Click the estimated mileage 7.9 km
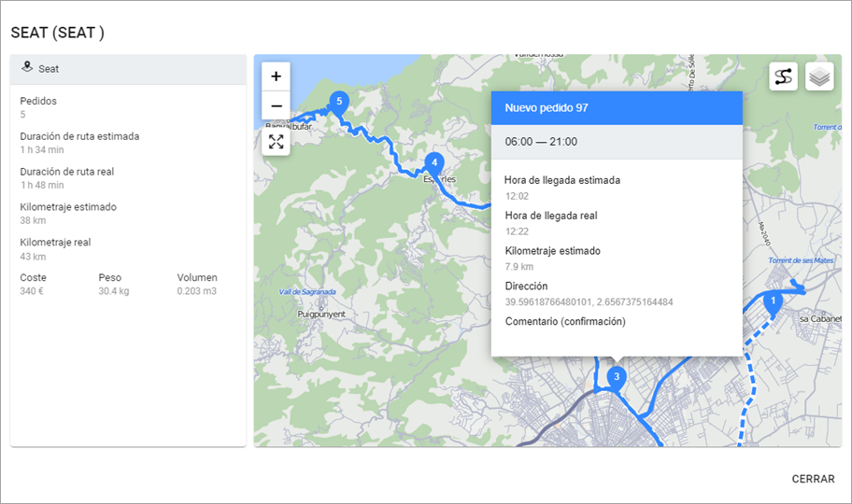The image size is (852, 504). click(518, 267)
